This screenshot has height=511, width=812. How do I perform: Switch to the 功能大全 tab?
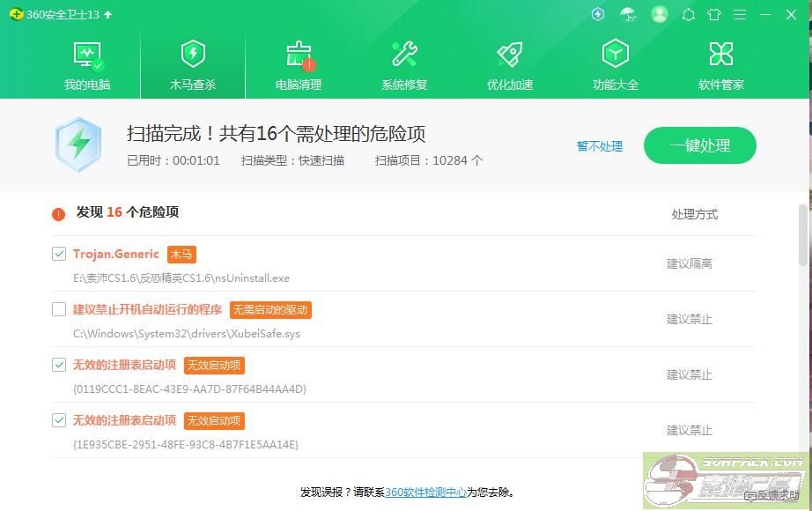click(616, 66)
